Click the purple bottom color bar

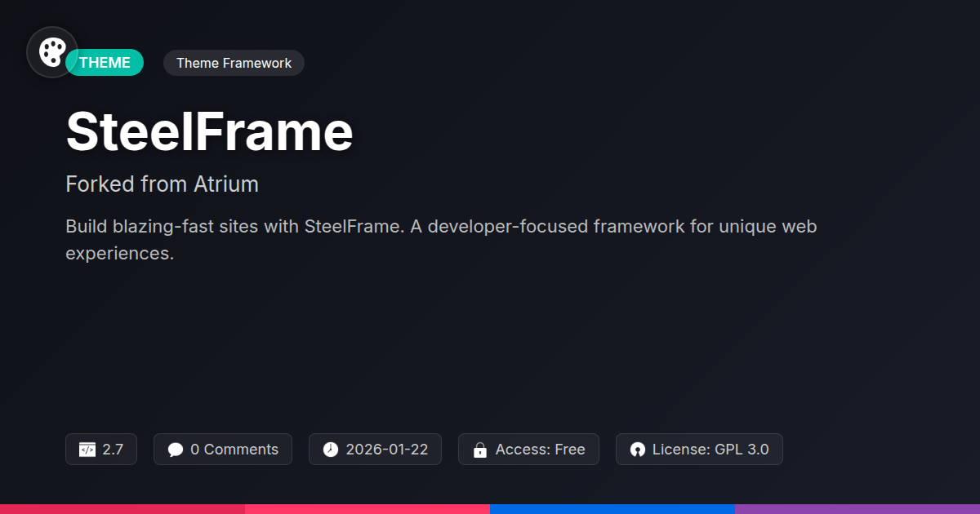pyautogui.click(x=857, y=508)
